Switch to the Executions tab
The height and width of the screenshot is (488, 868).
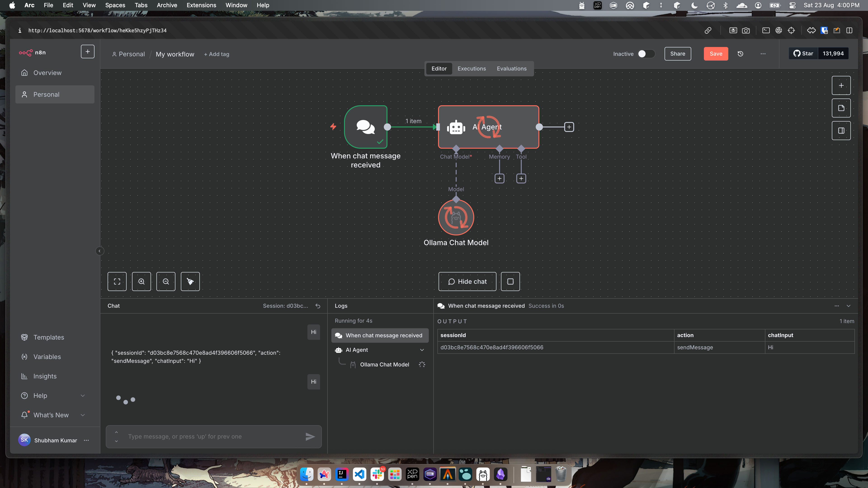(x=471, y=68)
